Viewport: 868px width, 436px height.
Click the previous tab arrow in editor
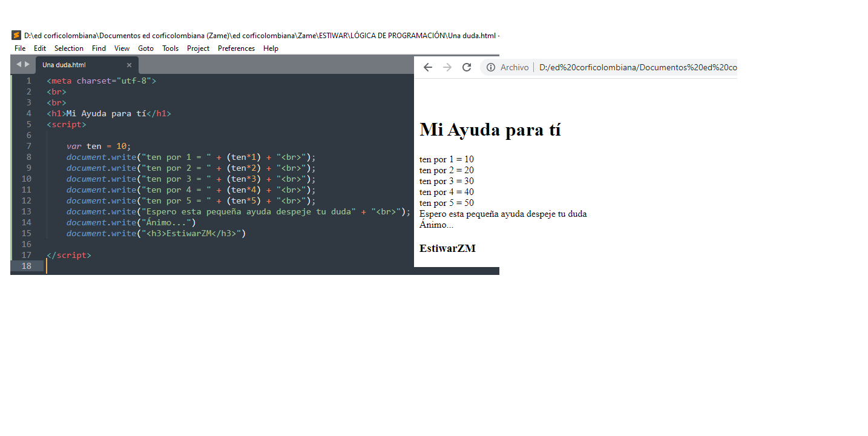coord(19,64)
